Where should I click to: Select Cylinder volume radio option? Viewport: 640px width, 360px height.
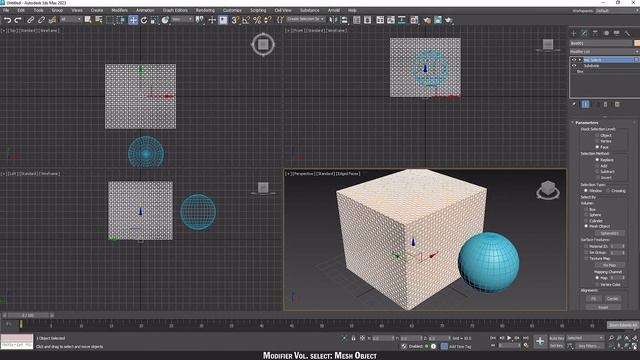coord(586,220)
